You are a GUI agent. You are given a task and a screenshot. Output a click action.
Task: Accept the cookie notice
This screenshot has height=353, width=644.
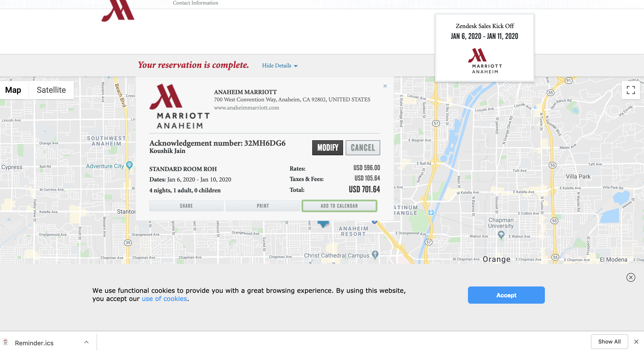pos(506,295)
